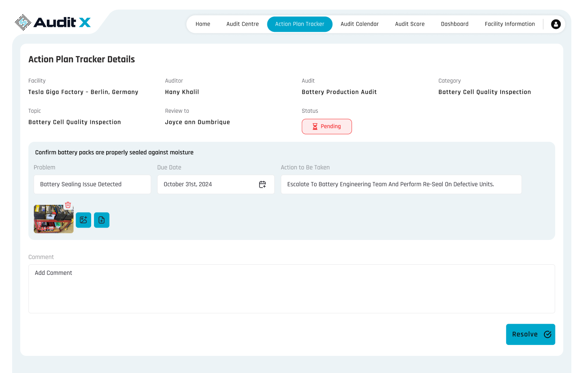Click inside the Add Comment box
Viewport: 588px width, 373px height.
(x=291, y=289)
